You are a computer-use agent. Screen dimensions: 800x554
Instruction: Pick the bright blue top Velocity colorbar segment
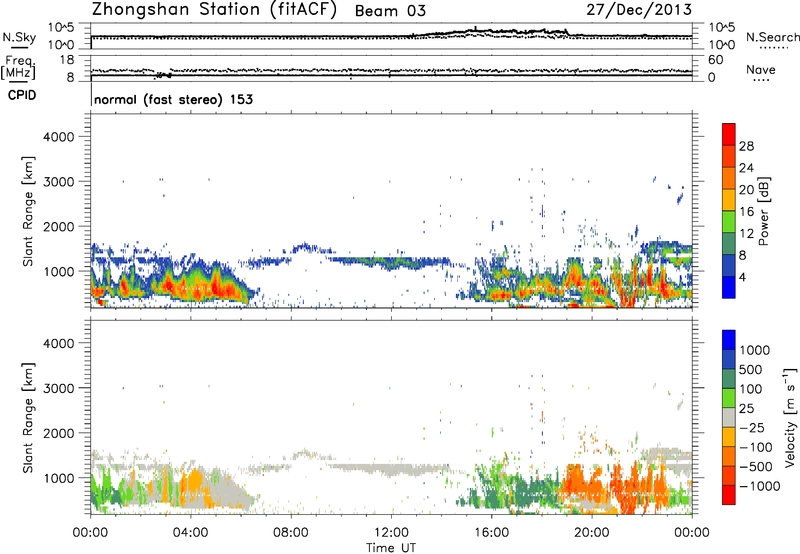tap(729, 340)
